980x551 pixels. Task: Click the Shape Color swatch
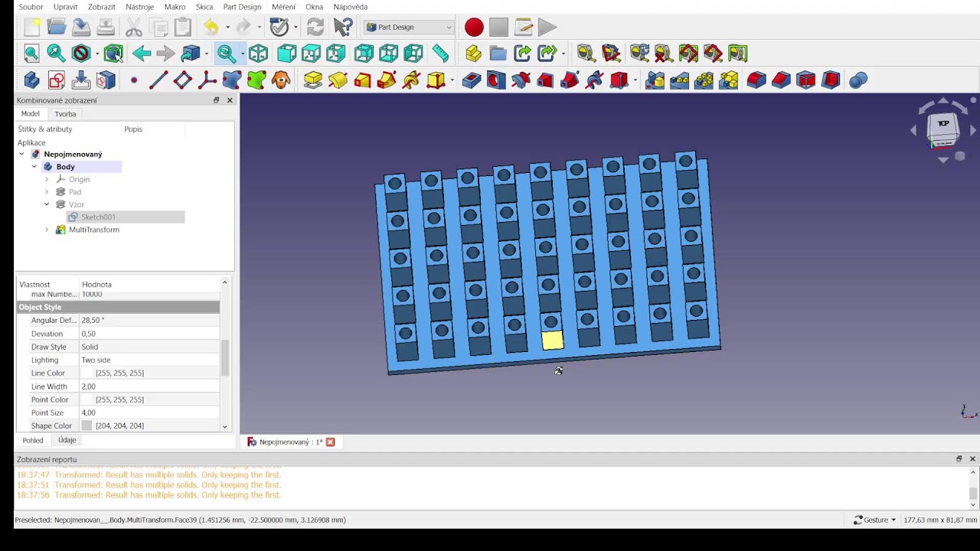point(87,425)
